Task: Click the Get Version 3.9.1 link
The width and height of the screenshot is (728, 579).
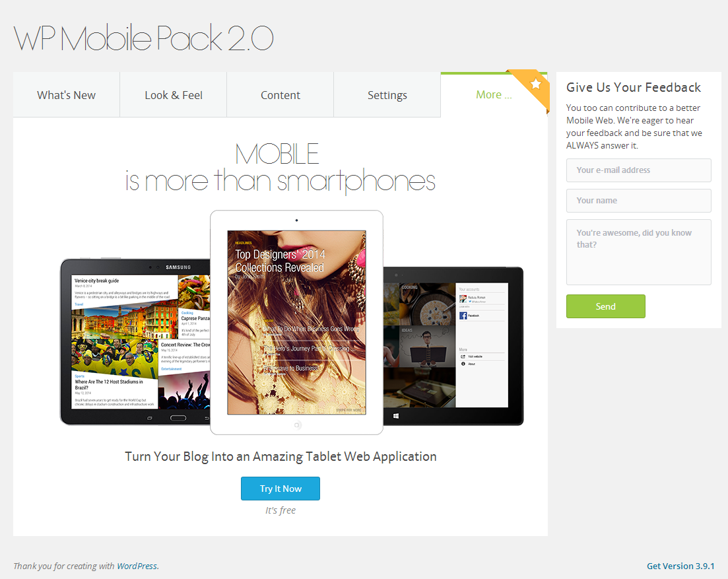Action: click(680, 566)
